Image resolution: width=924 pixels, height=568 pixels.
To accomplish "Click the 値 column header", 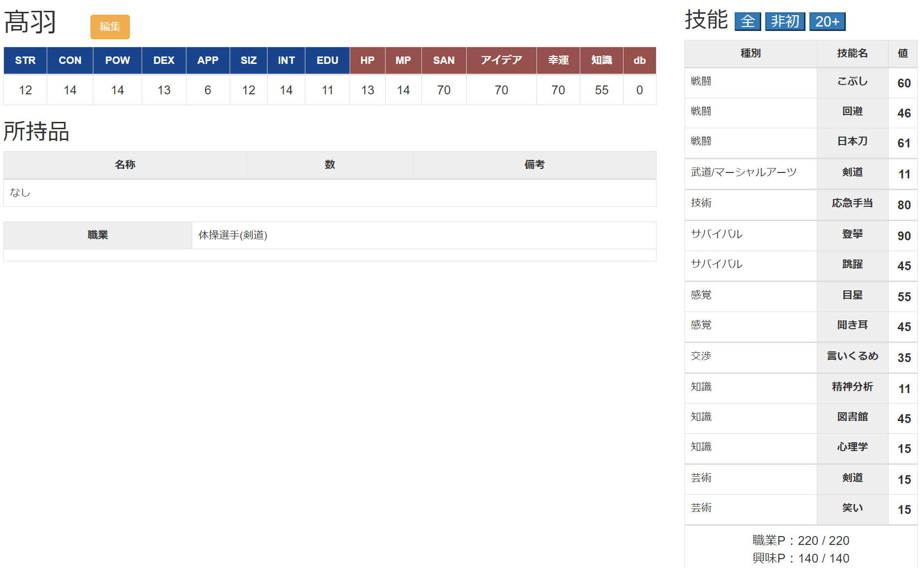I will pos(903,54).
